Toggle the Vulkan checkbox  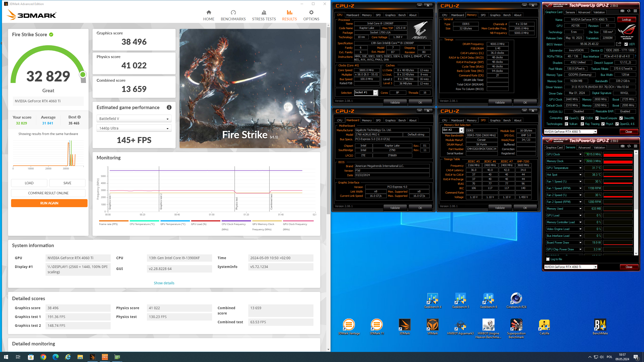click(567, 124)
